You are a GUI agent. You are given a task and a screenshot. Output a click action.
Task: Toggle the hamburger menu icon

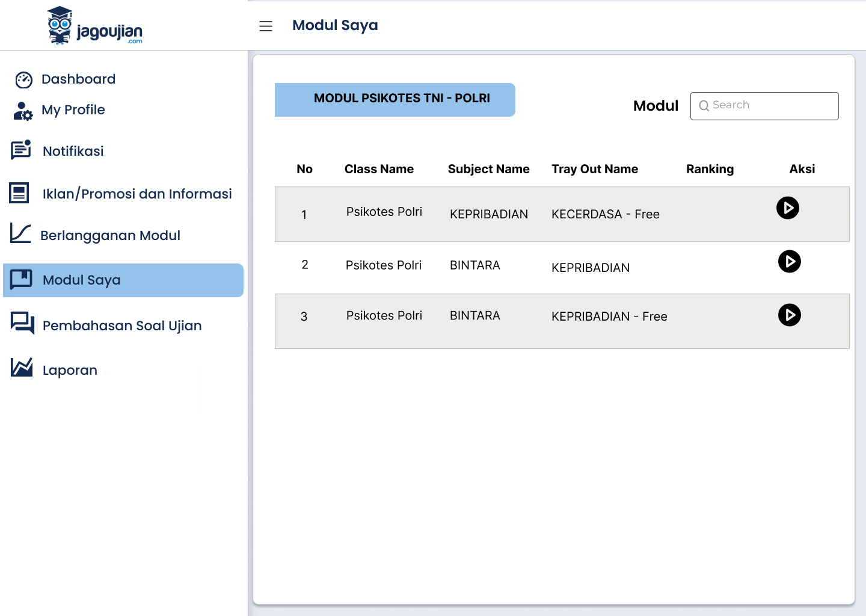coord(266,26)
